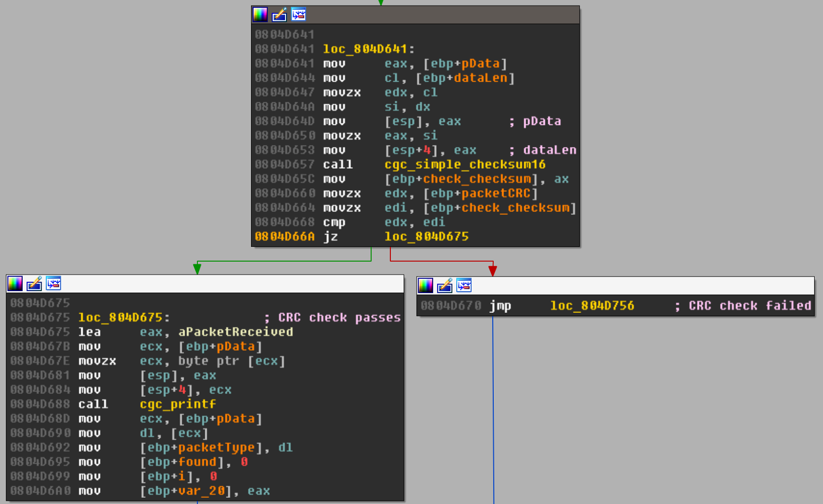Select the packetType variable operand
This screenshot has width=823, height=504.
click(217, 447)
